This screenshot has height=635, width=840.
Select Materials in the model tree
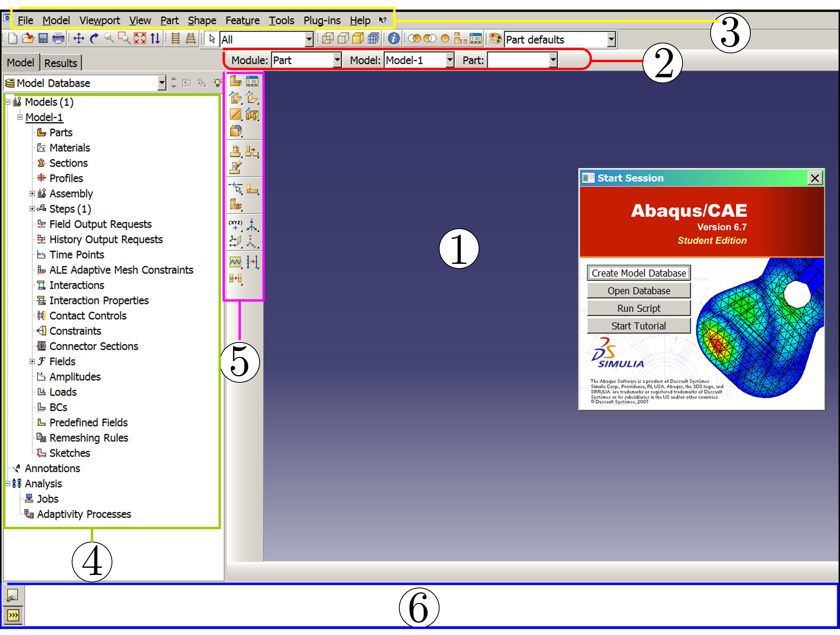[69, 148]
